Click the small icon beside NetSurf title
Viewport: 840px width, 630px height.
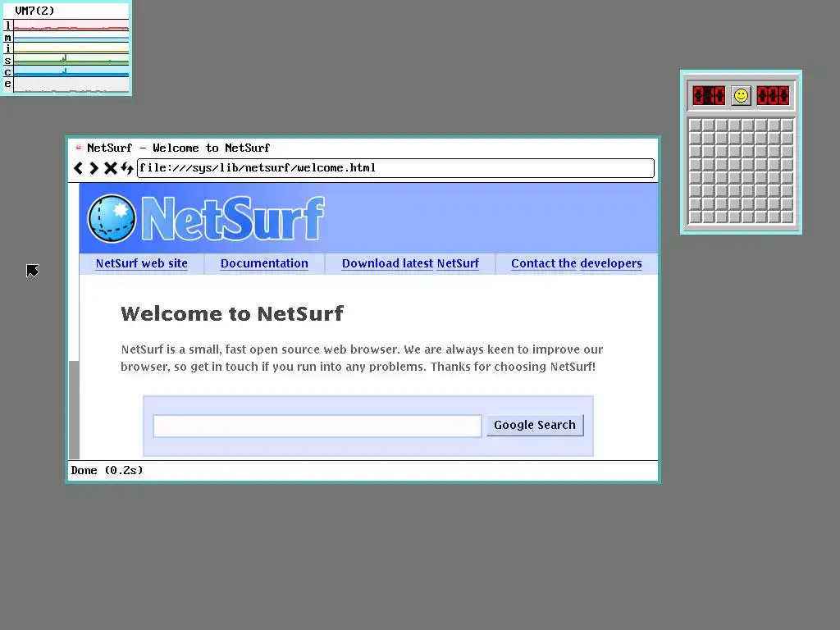click(78, 148)
